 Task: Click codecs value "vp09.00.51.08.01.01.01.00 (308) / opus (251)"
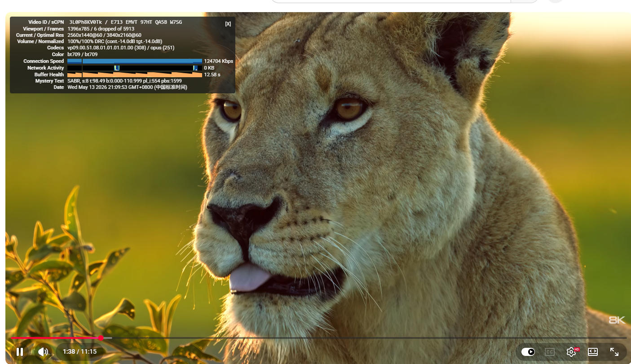(x=121, y=48)
